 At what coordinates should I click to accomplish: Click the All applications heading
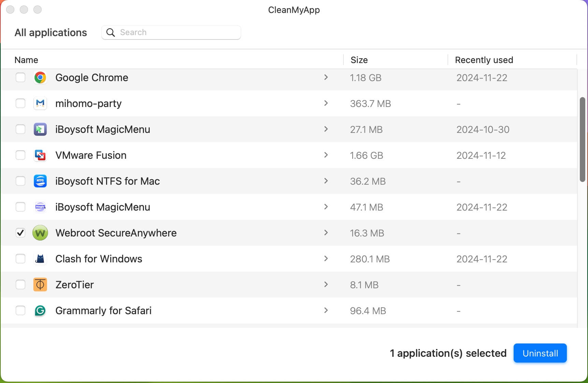point(51,32)
